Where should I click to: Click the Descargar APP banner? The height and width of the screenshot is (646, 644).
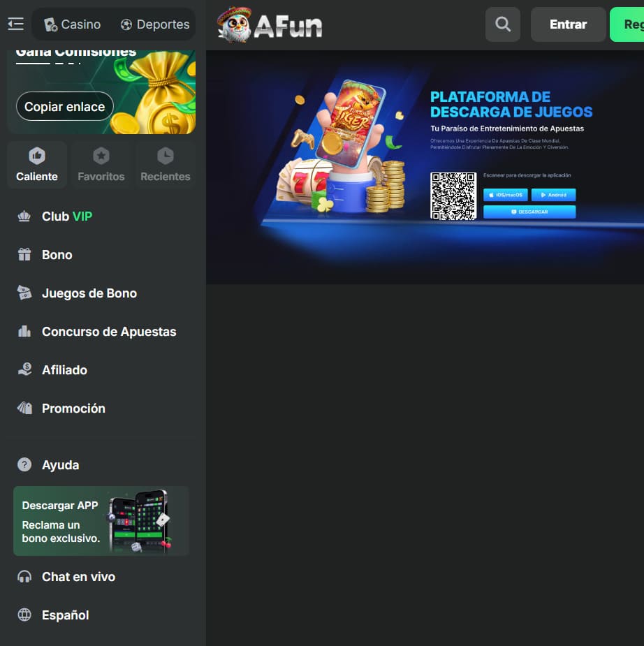click(101, 521)
